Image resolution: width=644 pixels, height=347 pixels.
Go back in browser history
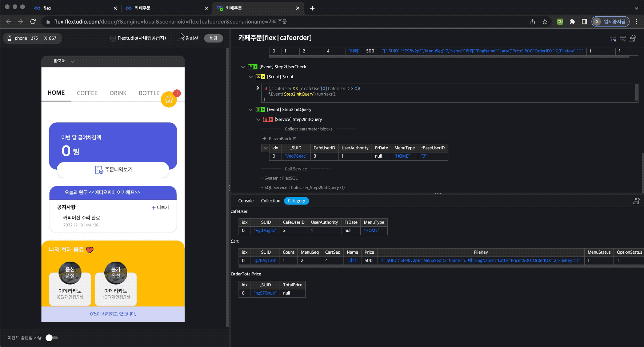point(8,22)
